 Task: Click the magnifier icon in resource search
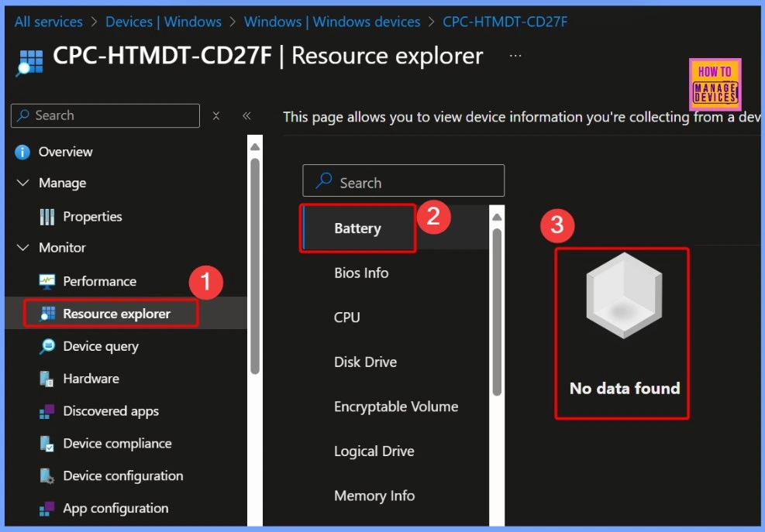pos(323,180)
